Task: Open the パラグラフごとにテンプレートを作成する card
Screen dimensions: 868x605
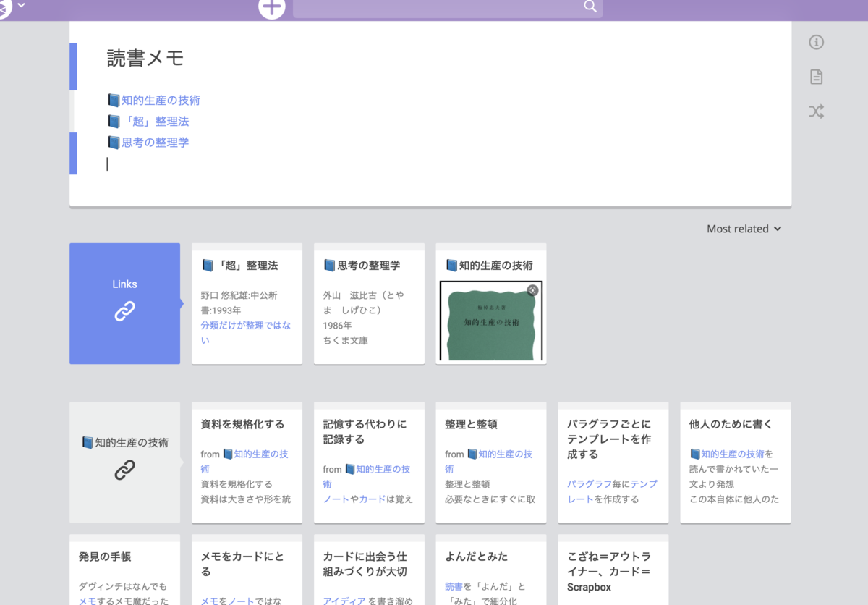Action: pyautogui.click(x=613, y=462)
